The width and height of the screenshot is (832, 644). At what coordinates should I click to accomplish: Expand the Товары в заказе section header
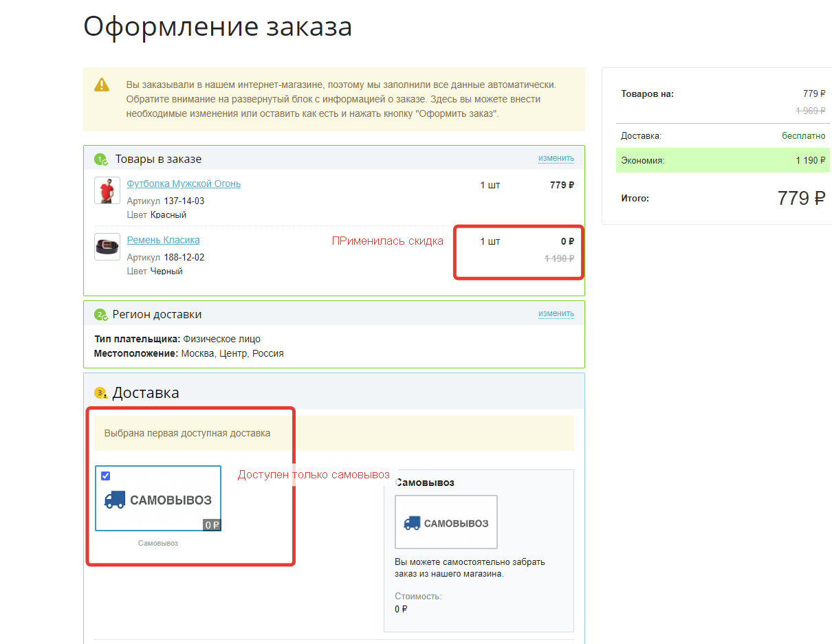(159, 159)
